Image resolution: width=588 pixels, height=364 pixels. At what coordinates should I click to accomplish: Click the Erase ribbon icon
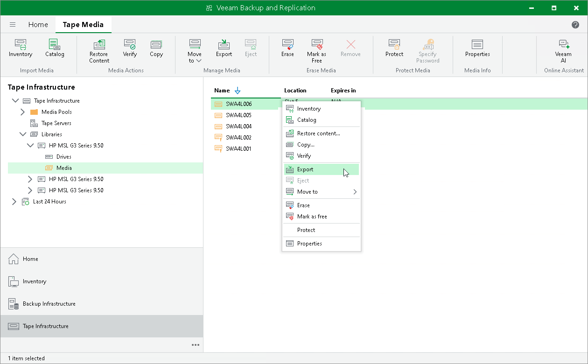[287, 49]
